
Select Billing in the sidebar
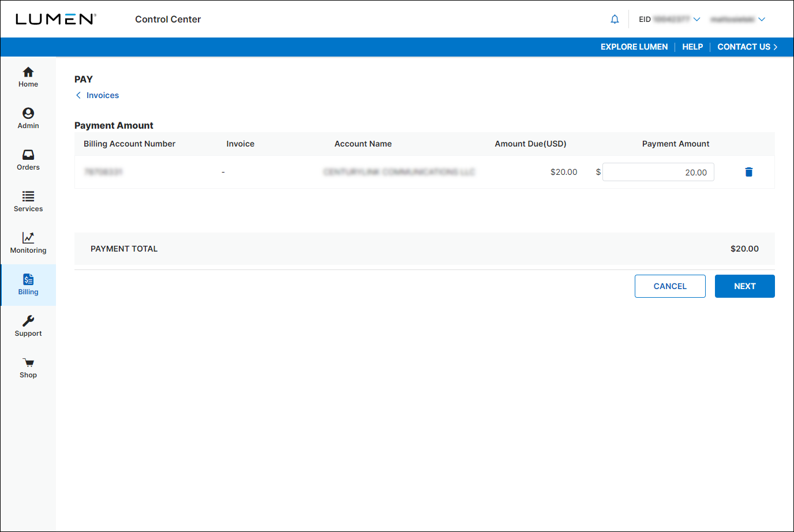(28, 285)
